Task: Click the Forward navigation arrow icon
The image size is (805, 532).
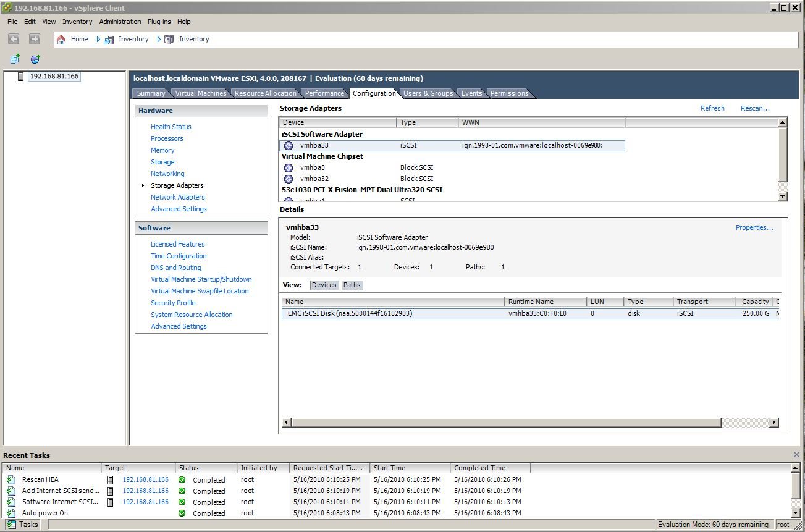Action: click(35, 39)
